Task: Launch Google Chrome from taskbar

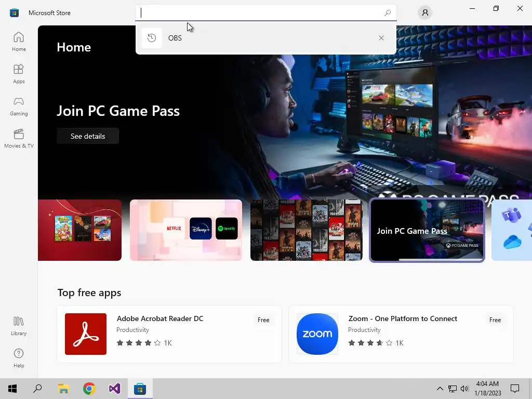Action: coord(89,389)
